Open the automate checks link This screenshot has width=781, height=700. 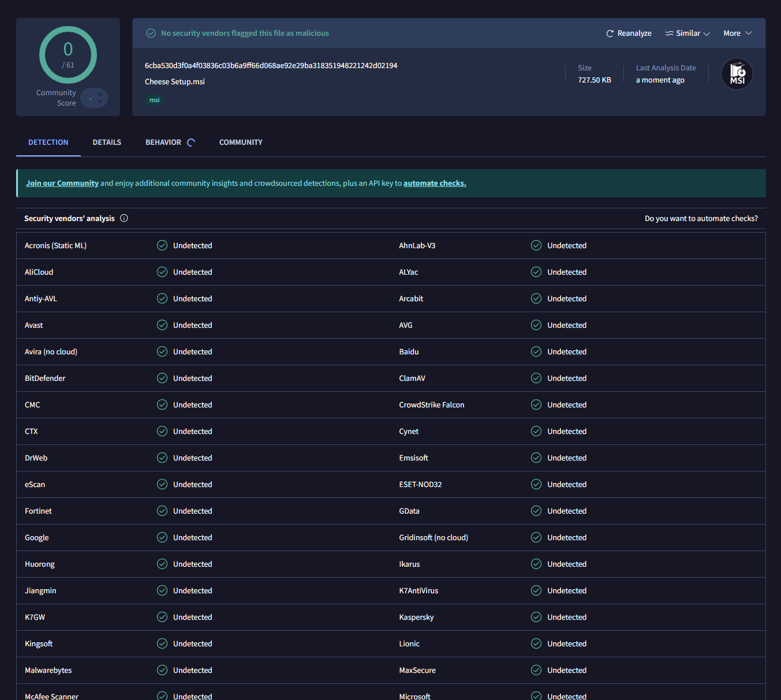pyautogui.click(x=435, y=184)
